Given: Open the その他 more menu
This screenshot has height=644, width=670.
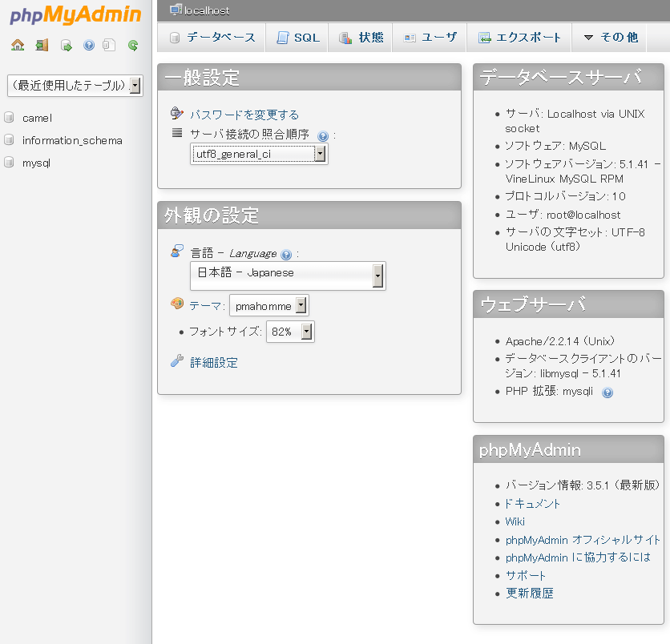Looking at the screenshot, I should 611,38.
